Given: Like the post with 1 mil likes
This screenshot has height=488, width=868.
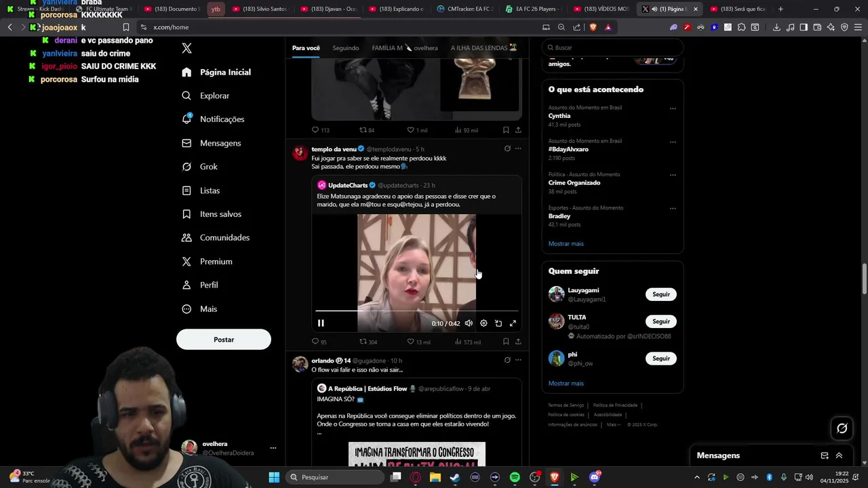Looking at the screenshot, I should 417,130.
